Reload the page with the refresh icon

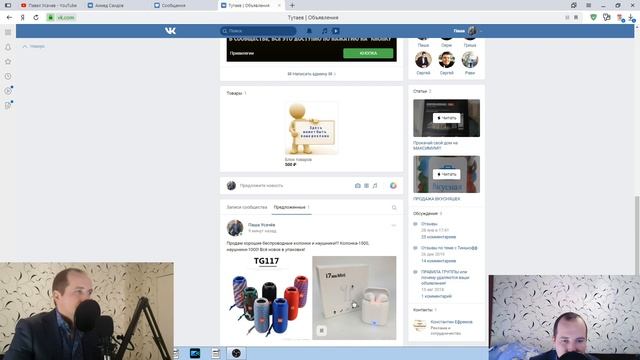[x=36, y=18]
